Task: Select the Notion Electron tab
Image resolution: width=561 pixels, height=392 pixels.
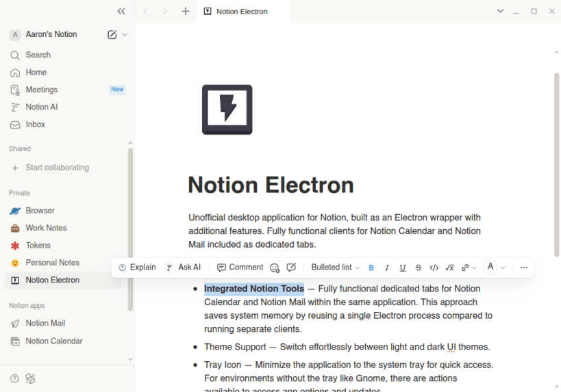Action: 242,12
